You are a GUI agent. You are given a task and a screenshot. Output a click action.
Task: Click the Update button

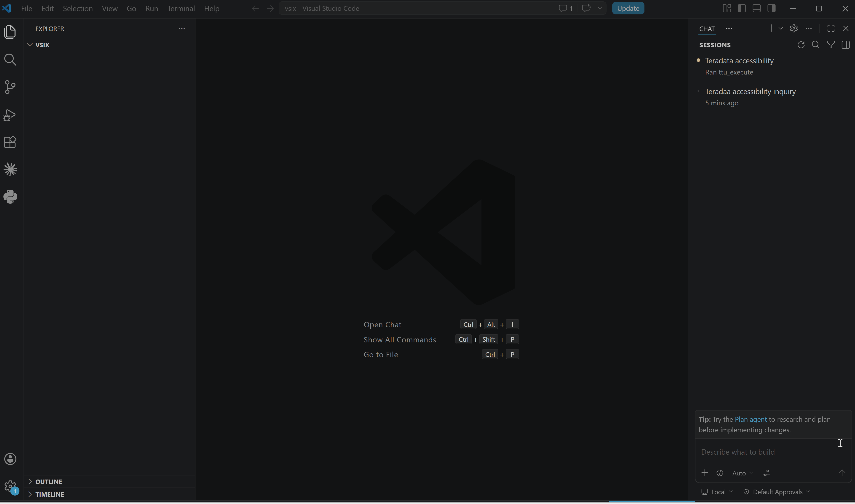click(628, 8)
